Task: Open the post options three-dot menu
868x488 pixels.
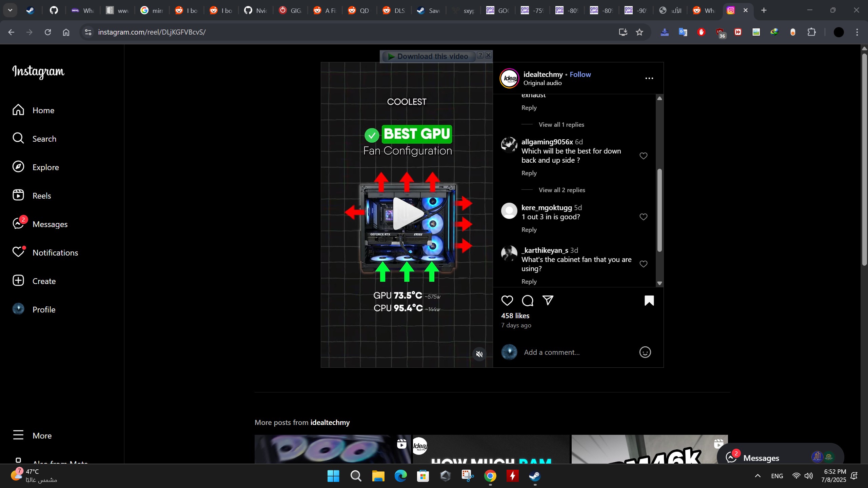Action: 649,78
